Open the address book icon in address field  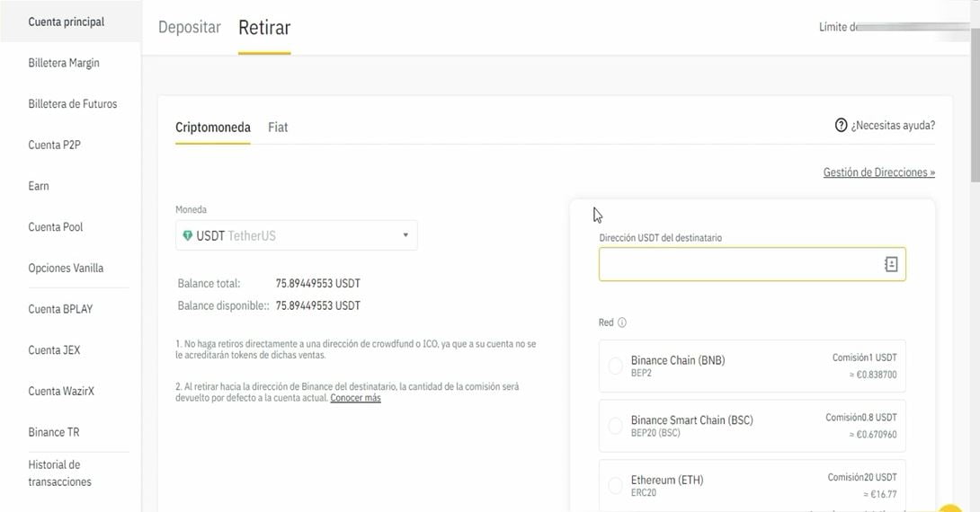pyautogui.click(x=890, y=264)
